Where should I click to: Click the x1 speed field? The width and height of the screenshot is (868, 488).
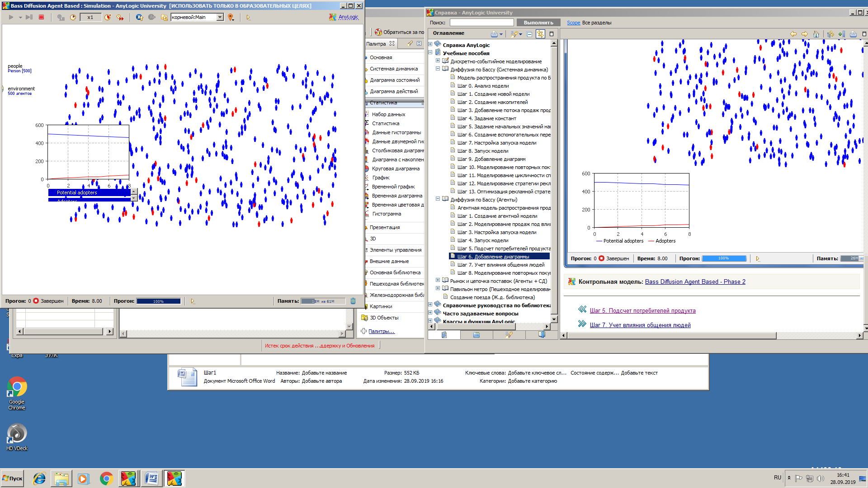coord(90,17)
